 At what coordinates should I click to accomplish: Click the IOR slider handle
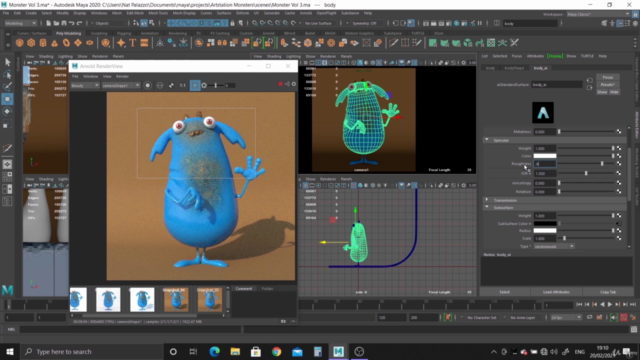click(586, 173)
